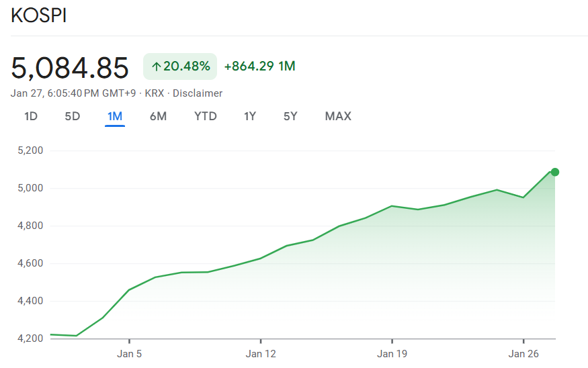Select the 5D range tab

(x=73, y=116)
